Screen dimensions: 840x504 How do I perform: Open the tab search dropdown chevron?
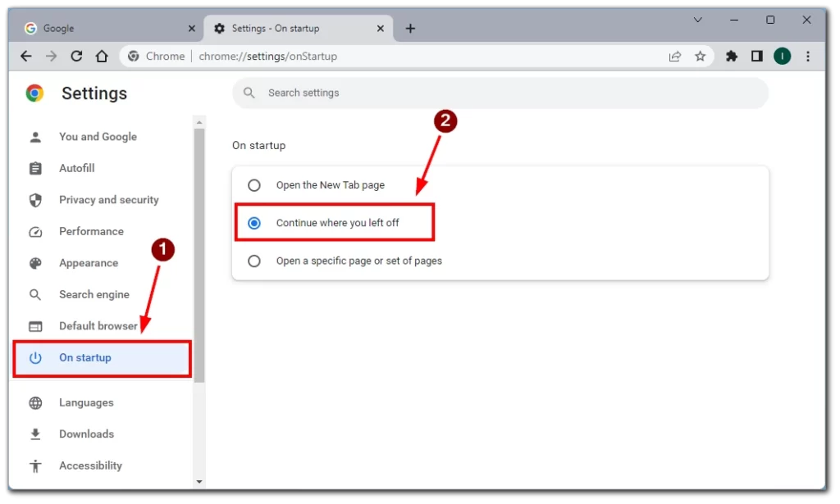tap(697, 20)
